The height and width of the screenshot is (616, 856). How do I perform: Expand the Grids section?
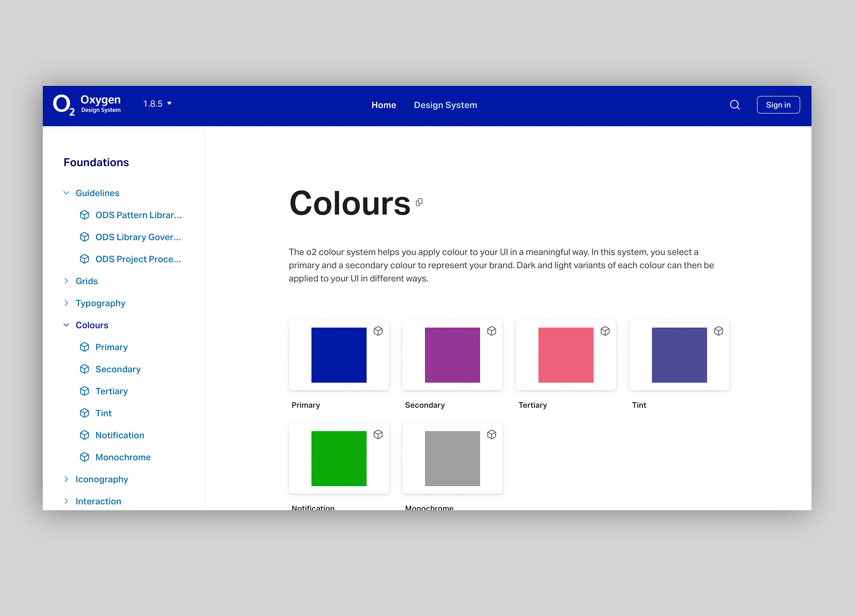[66, 281]
